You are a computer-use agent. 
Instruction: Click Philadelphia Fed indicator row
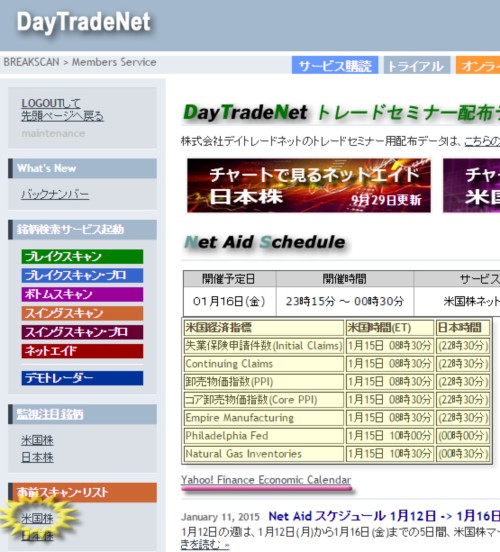(x=264, y=435)
